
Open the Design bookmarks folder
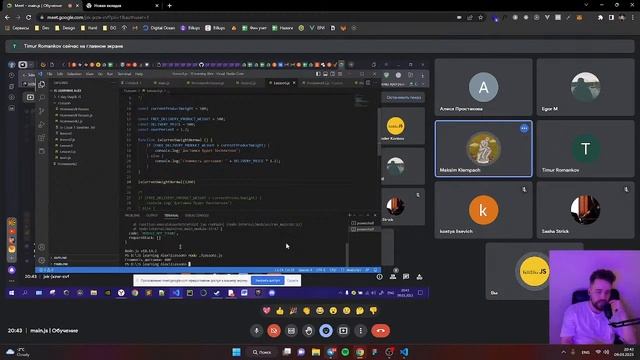[65, 28]
